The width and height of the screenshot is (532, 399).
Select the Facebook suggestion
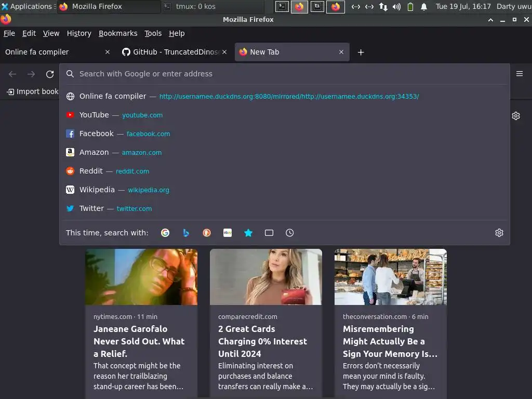tap(284, 134)
